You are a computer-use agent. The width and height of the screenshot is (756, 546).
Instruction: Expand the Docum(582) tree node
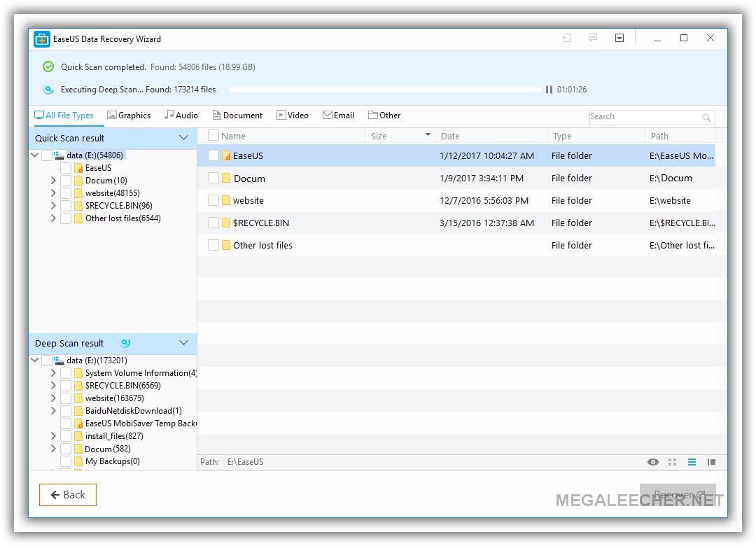(53, 449)
